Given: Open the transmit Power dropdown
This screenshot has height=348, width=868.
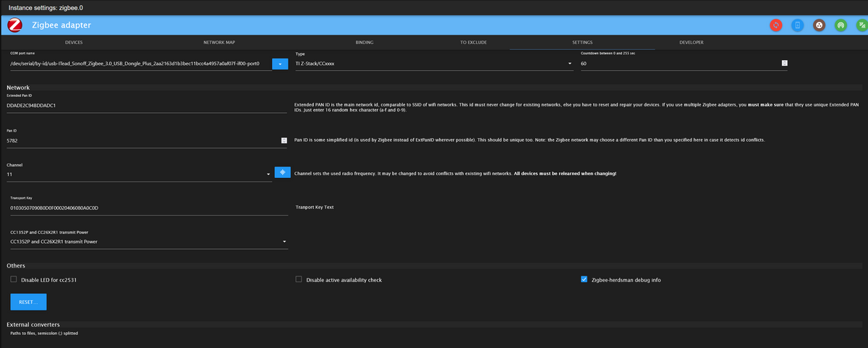Looking at the screenshot, I should coord(148,242).
